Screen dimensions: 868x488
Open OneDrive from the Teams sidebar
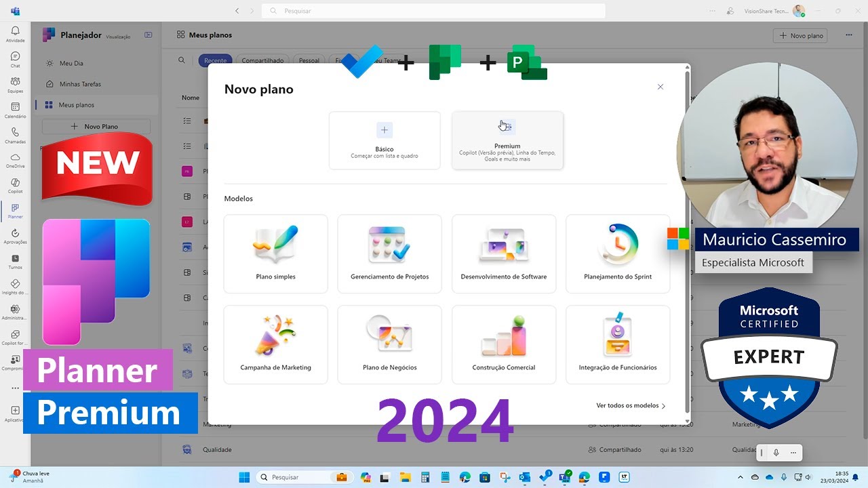point(15,160)
